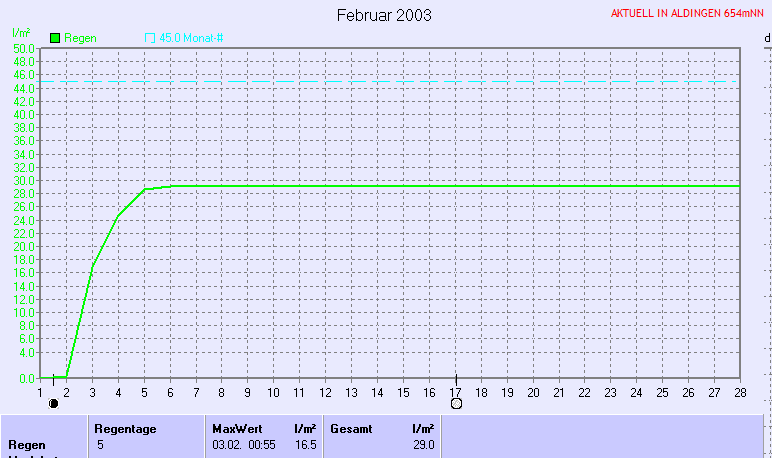Screen dimensions: 772x458
Task: Click day 17 on the x-axis
Action: (x=456, y=392)
